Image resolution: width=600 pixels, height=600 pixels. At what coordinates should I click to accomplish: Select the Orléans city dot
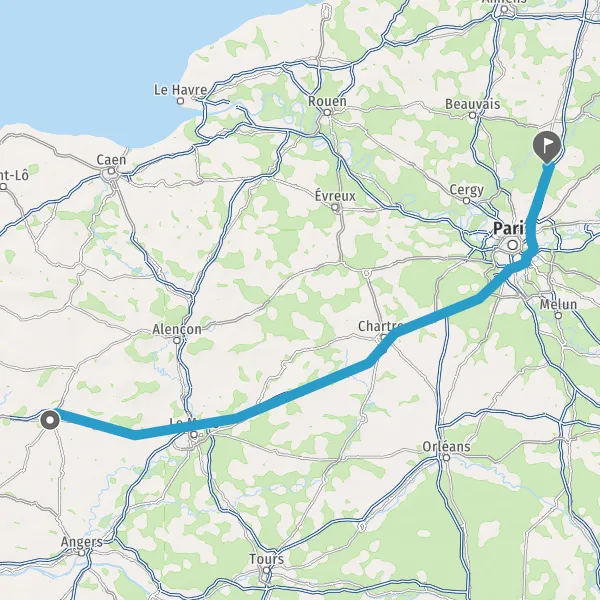446,457
